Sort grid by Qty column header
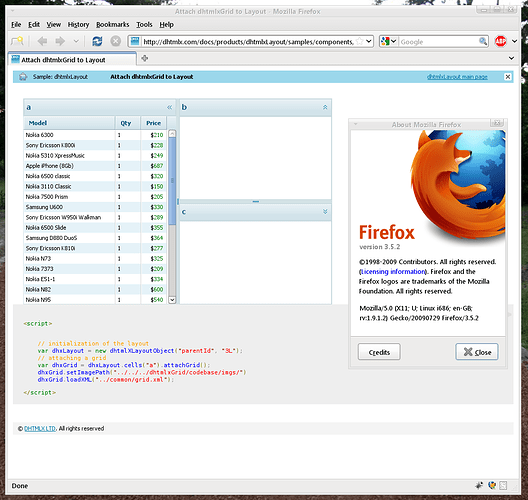 click(x=128, y=123)
